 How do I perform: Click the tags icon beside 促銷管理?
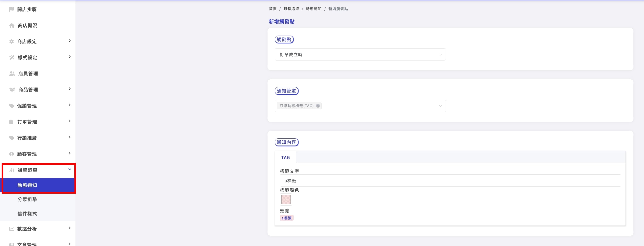tap(12, 106)
